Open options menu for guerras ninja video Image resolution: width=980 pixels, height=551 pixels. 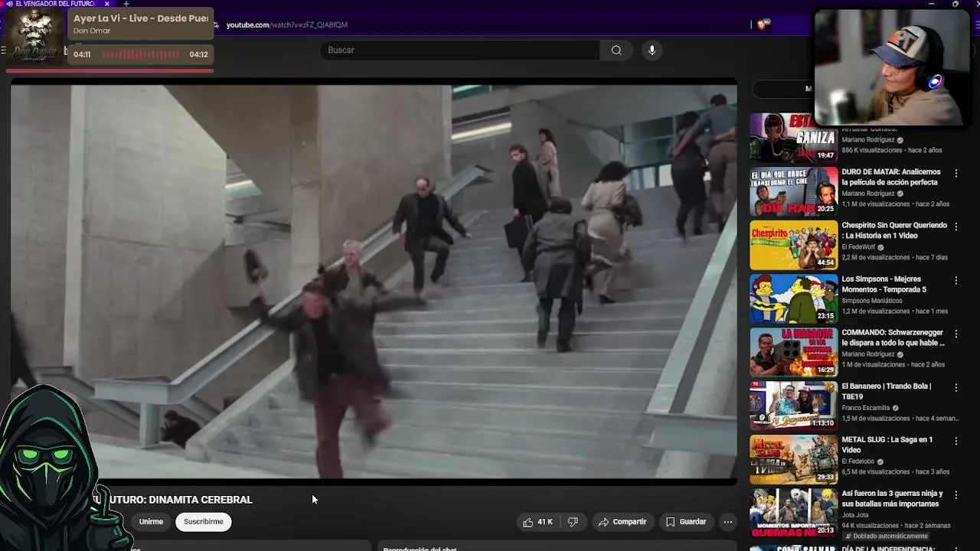(x=955, y=495)
